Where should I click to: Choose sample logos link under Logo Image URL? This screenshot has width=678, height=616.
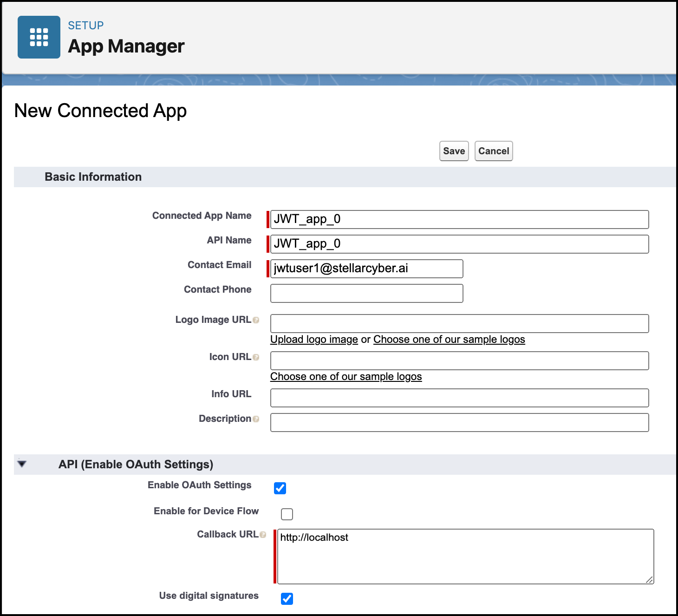pyautogui.click(x=449, y=340)
